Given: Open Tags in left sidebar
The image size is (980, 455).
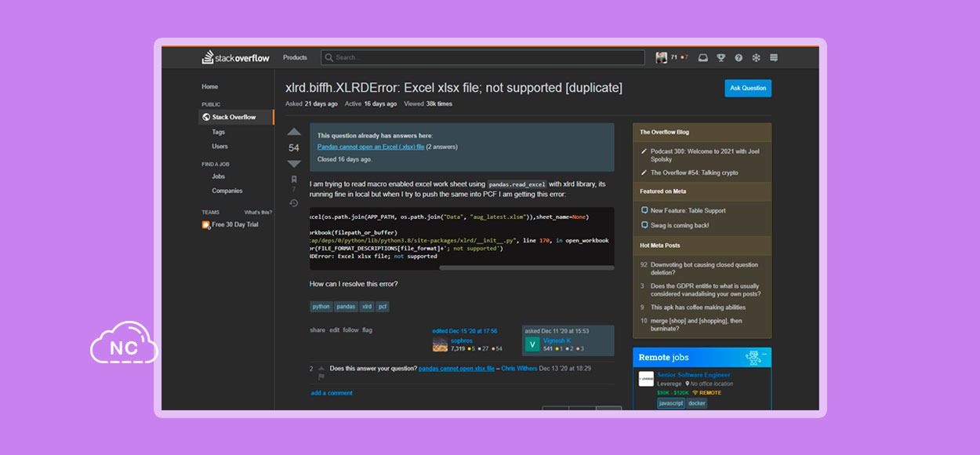Looking at the screenshot, I should tap(218, 132).
